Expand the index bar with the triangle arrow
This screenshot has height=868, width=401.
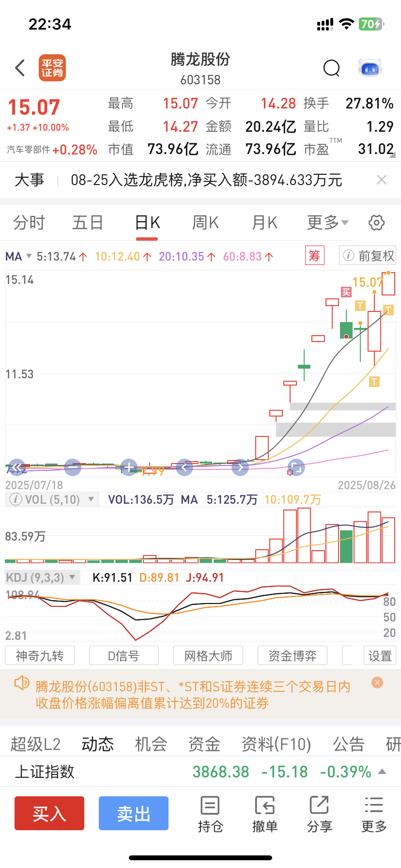click(x=382, y=771)
